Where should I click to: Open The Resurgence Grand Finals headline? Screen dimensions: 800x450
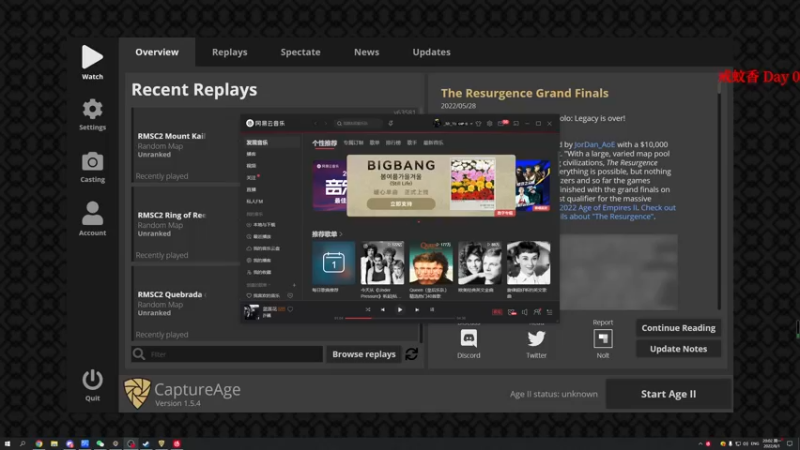(x=524, y=93)
